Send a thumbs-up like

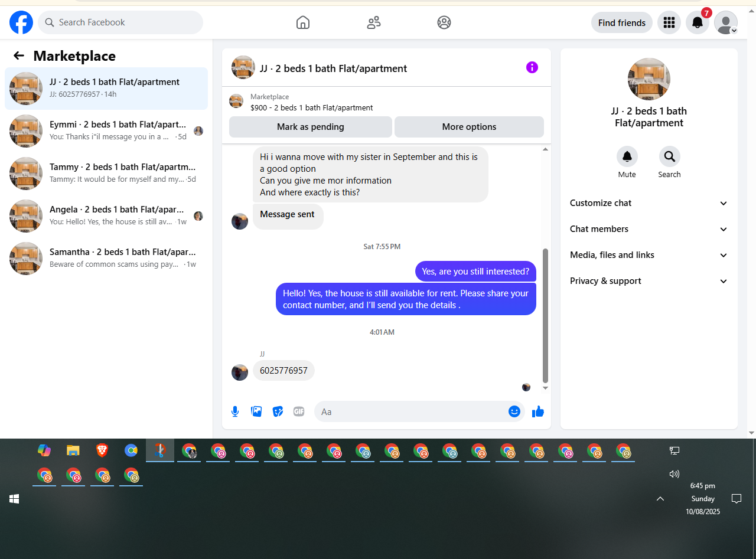[x=538, y=411]
